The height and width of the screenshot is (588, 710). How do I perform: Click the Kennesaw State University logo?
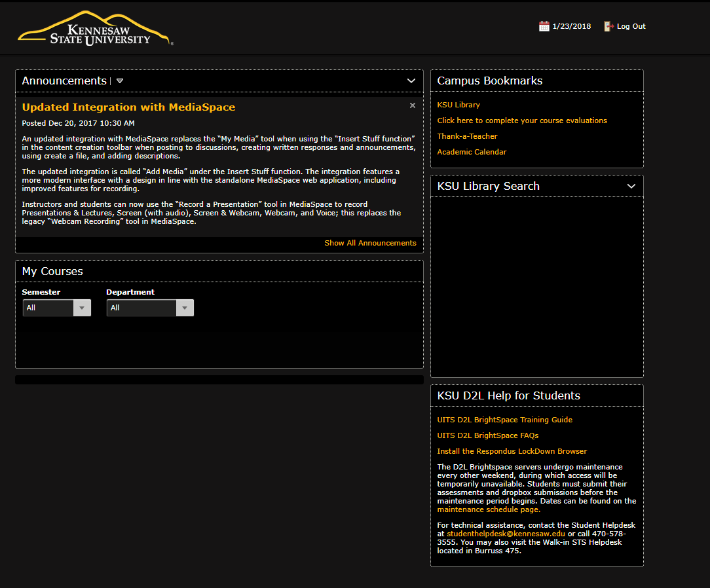(x=94, y=28)
